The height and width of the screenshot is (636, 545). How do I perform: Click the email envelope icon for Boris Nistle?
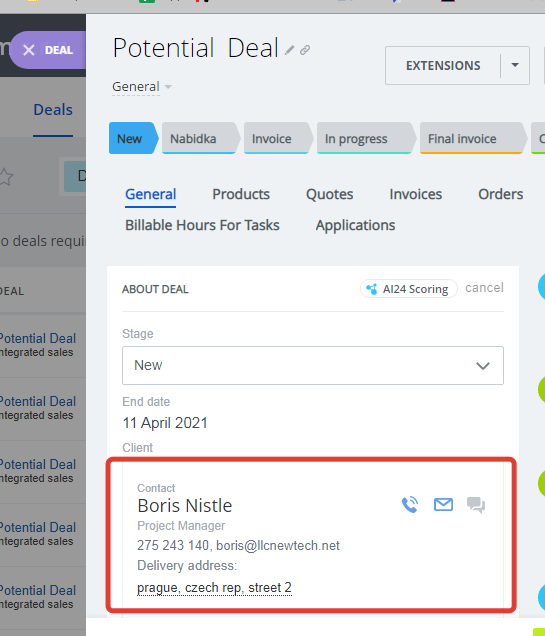443,505
